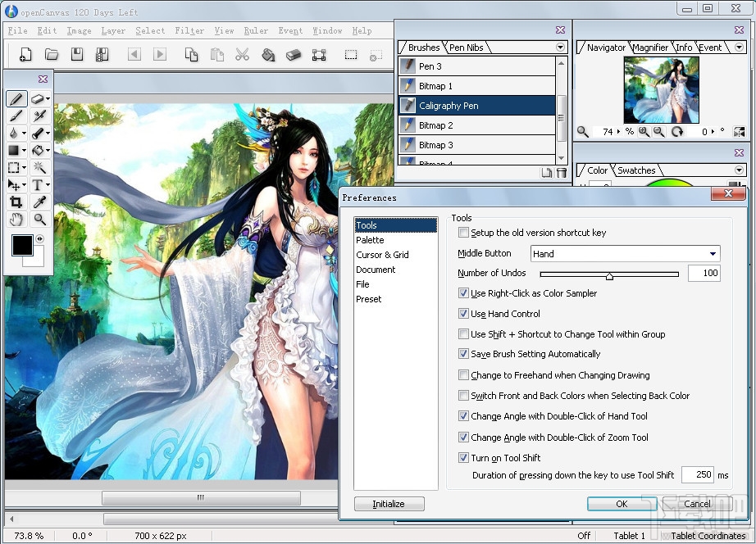The image size is (756, 544).
Task: Turn on 'Change to Freehand when Changing Drawing'
Action: click(x=464, y=375)
